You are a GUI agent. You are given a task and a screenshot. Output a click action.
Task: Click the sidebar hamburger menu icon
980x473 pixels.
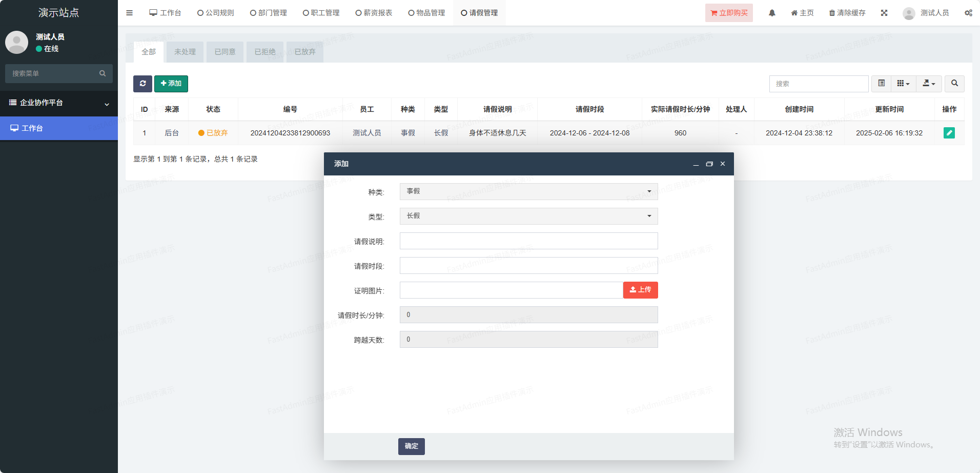pos(129,13)
